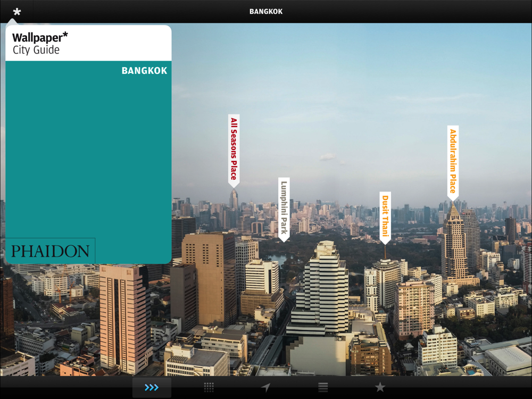Screen dimensions: 532x399
Task: Tap the PHAIDON logo on the cover
Action: (50, 251)
